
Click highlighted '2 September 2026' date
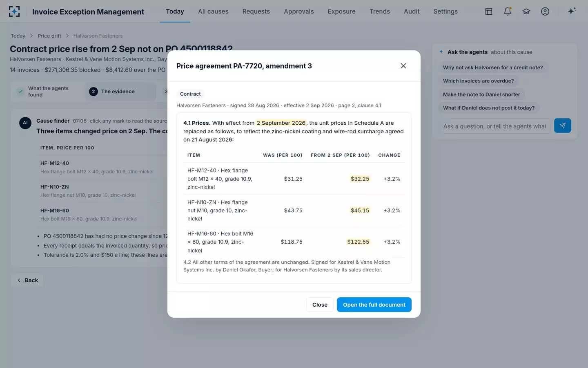tap(281, 123)
